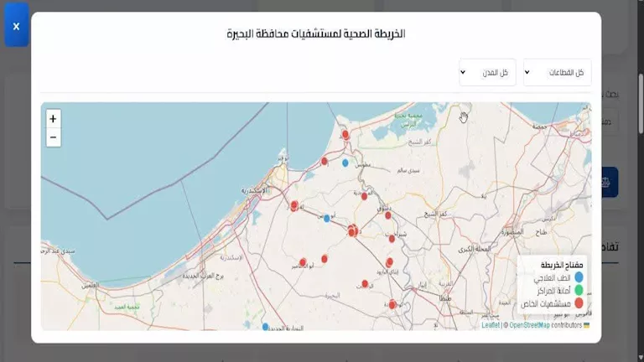The height and width of the screenshot is (362, 644).
Task: Click the red marker near أبو المطامير
Action: tap(303, 262)
